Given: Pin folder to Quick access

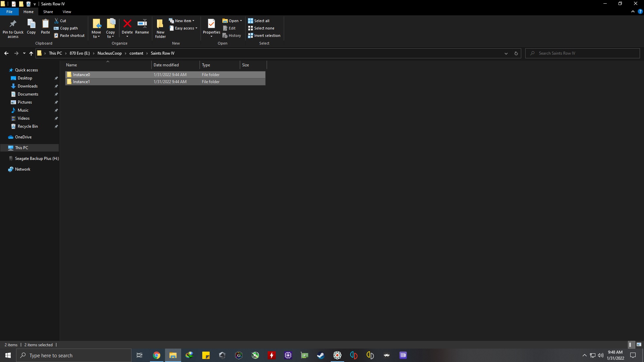Looking at the screenshot, I should (x=13, y=28).
